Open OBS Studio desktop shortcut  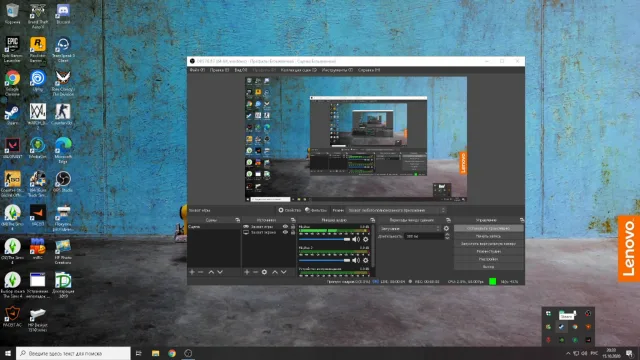point(63,182)
